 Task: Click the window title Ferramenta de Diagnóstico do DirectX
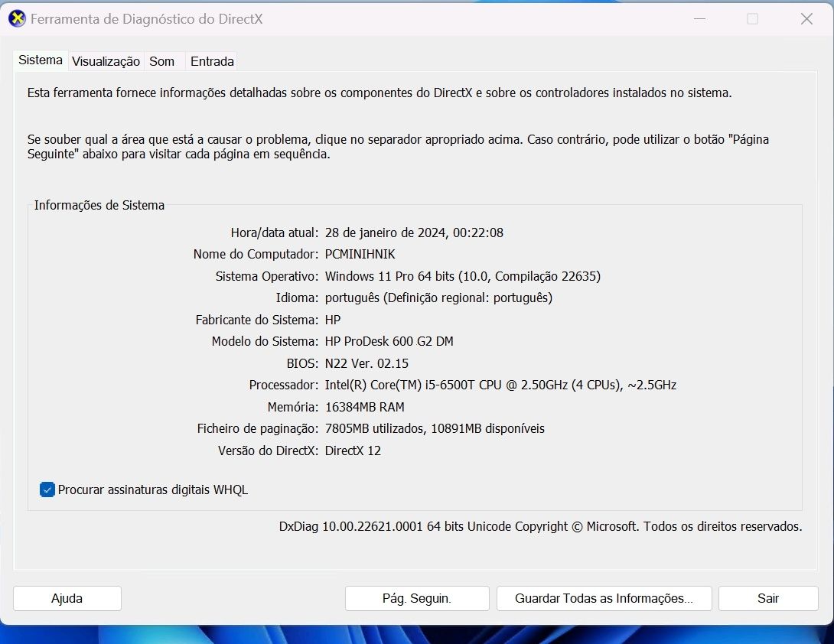(x=147, y=19)
